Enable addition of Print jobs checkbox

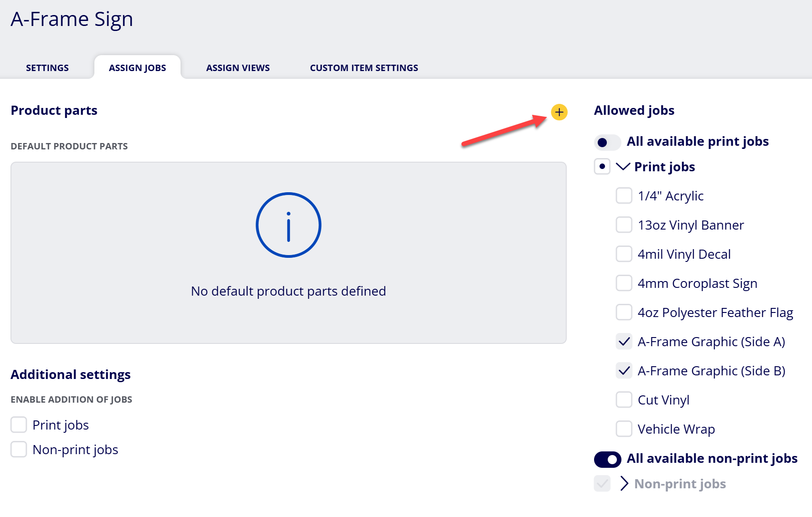click(x=19, y=425)
